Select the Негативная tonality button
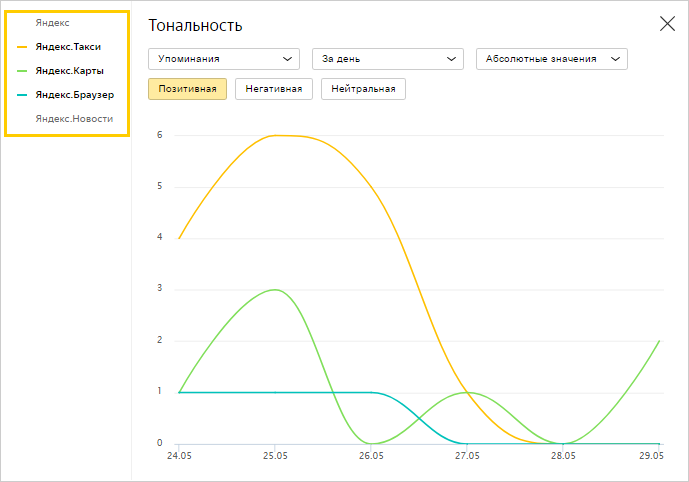The image size is (689, 482). (x=274, y=89)
